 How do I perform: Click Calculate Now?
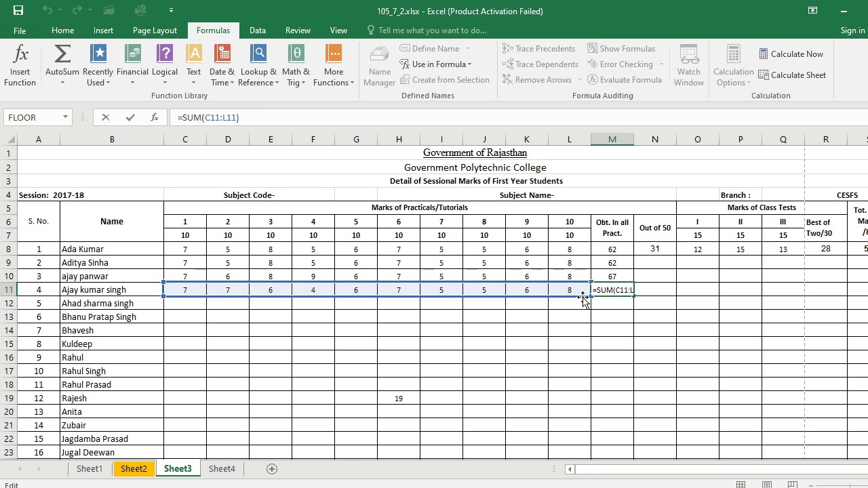click(x=791, y=54)
